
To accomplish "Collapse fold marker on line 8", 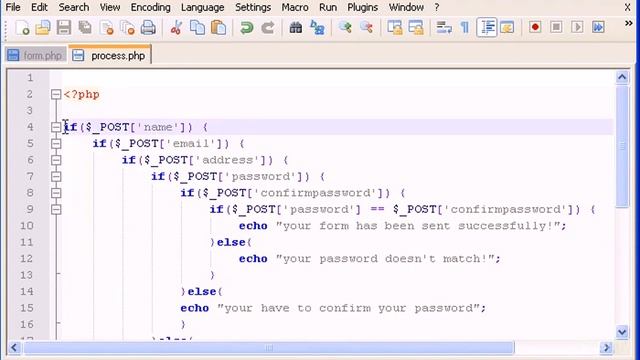I will tap(56, 193).
